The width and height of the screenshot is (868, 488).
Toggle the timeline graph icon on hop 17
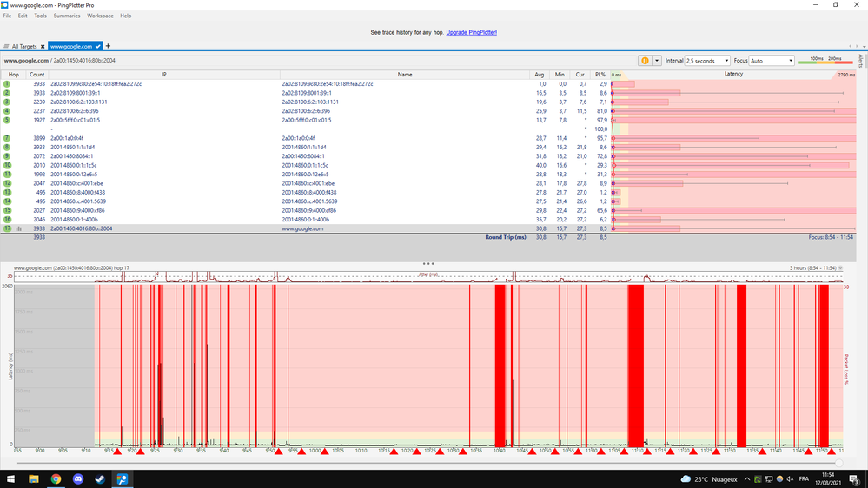tap(19, 228)
